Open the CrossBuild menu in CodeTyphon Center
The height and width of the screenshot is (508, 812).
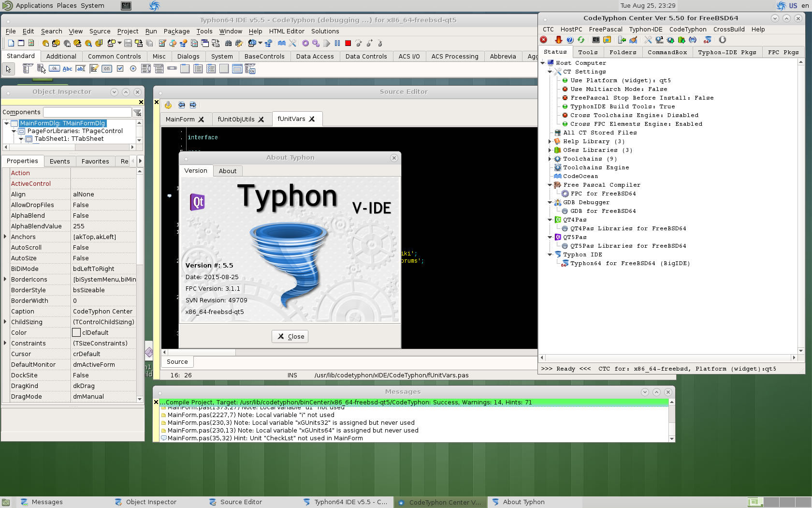729,29
